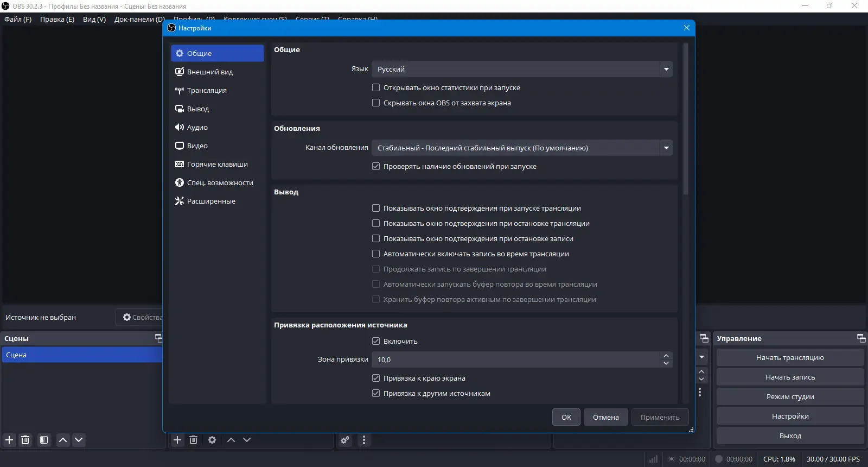Click the monitor icon for Видео settings

(x=180, y=146)
